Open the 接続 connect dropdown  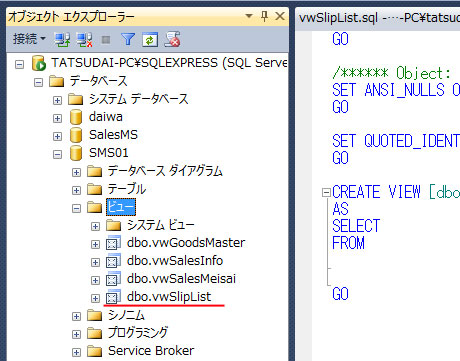pos(29,39)
